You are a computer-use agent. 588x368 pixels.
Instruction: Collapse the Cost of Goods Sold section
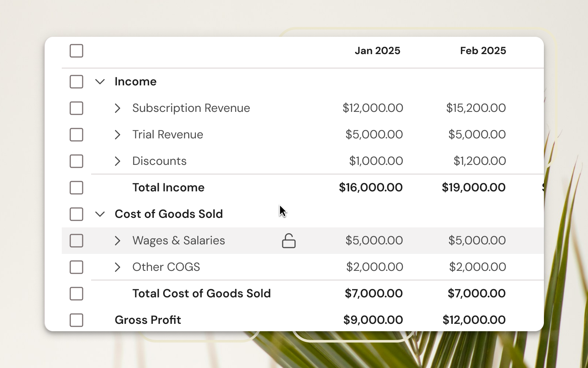click(100, 214)
